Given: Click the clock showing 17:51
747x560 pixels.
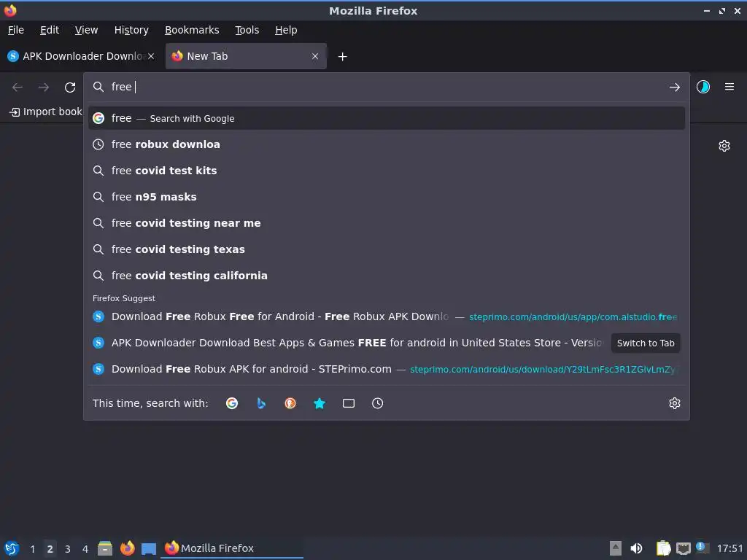Looking at the screenshot, I should (x=729, y=548).
